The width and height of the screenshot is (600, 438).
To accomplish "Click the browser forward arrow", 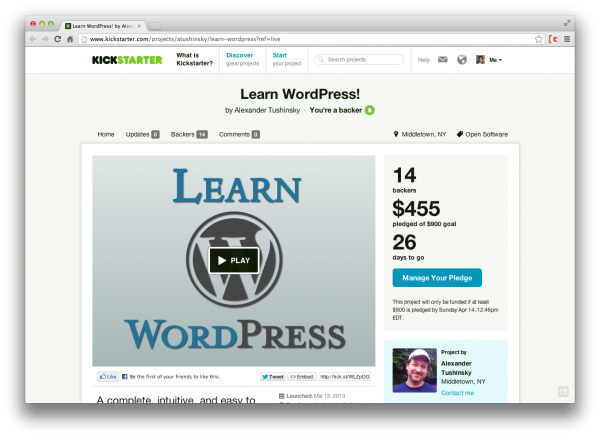I will click(45, 39).
